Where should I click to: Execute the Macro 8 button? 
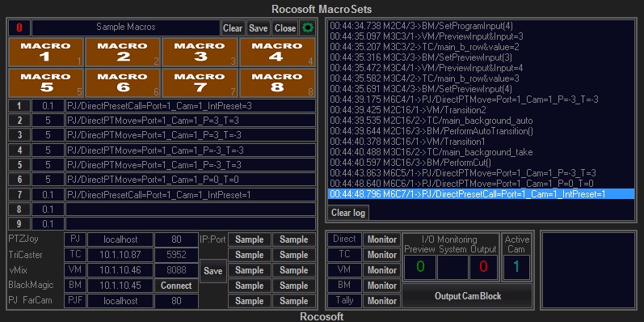tap(277, 83)
